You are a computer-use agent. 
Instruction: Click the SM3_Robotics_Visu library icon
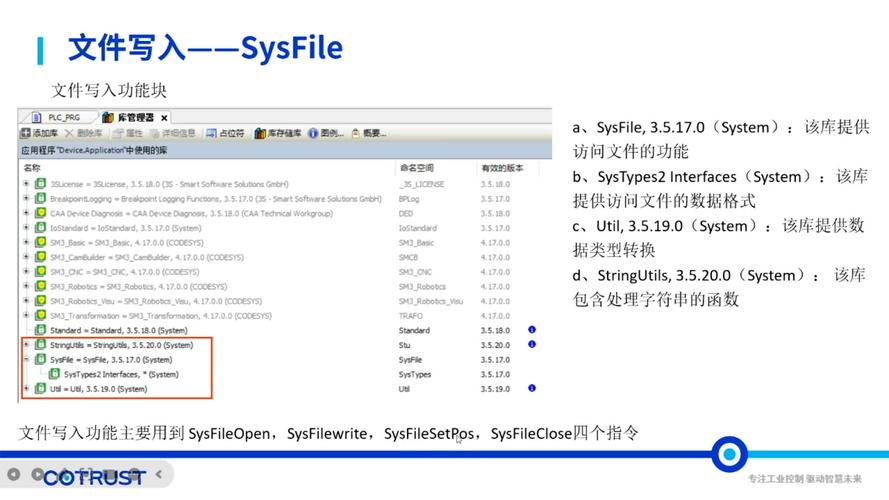[x=40, y=301]
